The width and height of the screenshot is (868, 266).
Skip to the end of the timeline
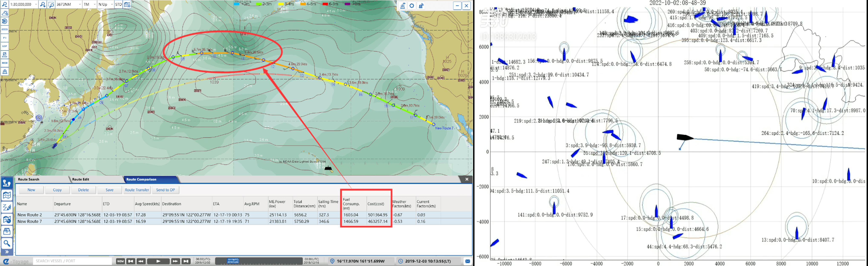click(x=186, y=261)
